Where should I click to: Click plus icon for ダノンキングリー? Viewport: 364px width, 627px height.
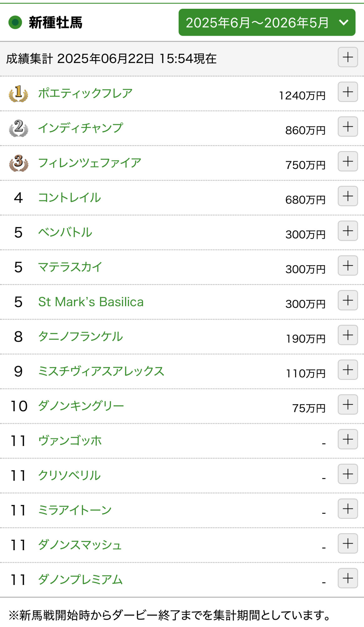click(348, 405)
